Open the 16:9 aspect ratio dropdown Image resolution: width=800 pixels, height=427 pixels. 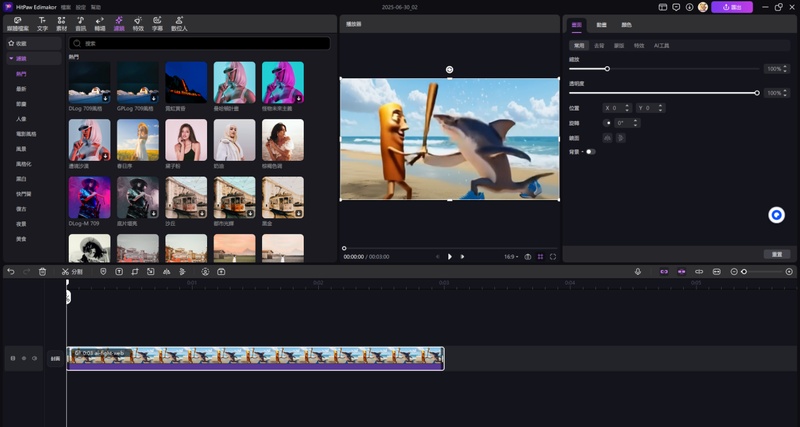tap(511, 257)
